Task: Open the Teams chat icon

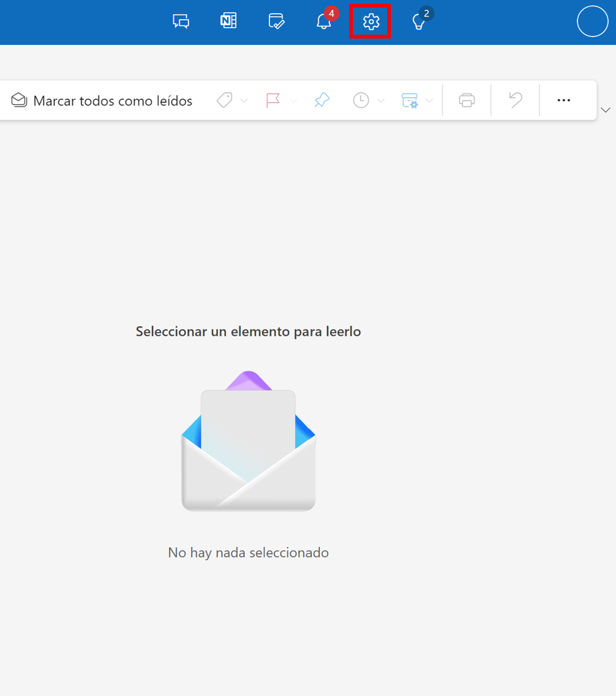Action: 181,21
